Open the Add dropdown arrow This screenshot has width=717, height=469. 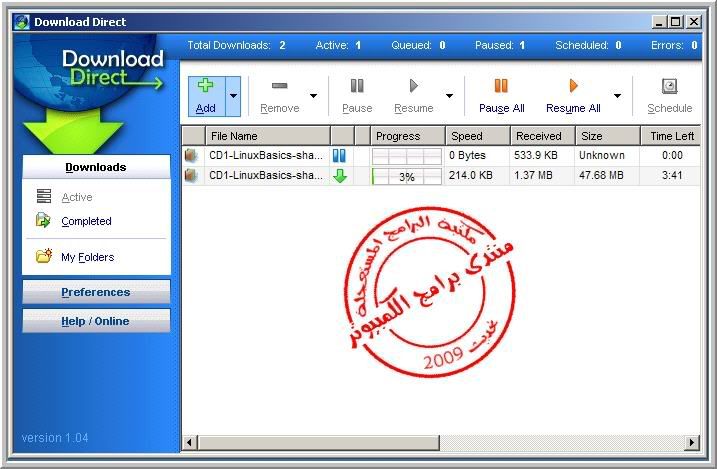tap(233, 96)
